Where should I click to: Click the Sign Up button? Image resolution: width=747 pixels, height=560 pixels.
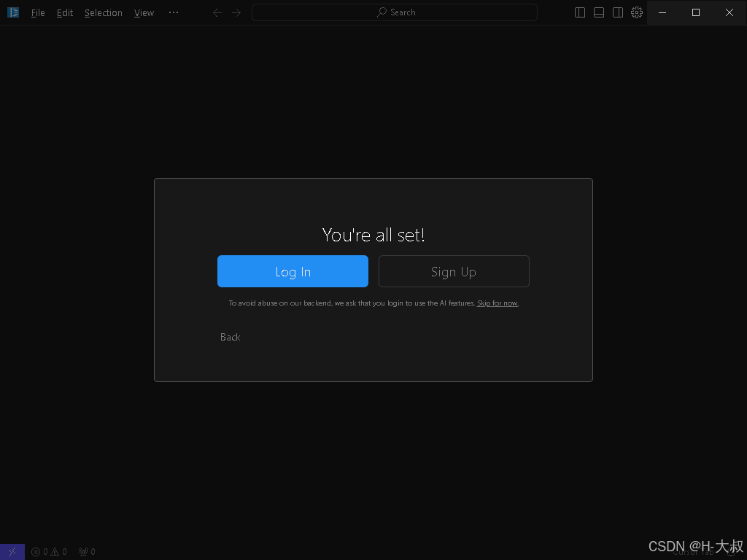(454, 271)
